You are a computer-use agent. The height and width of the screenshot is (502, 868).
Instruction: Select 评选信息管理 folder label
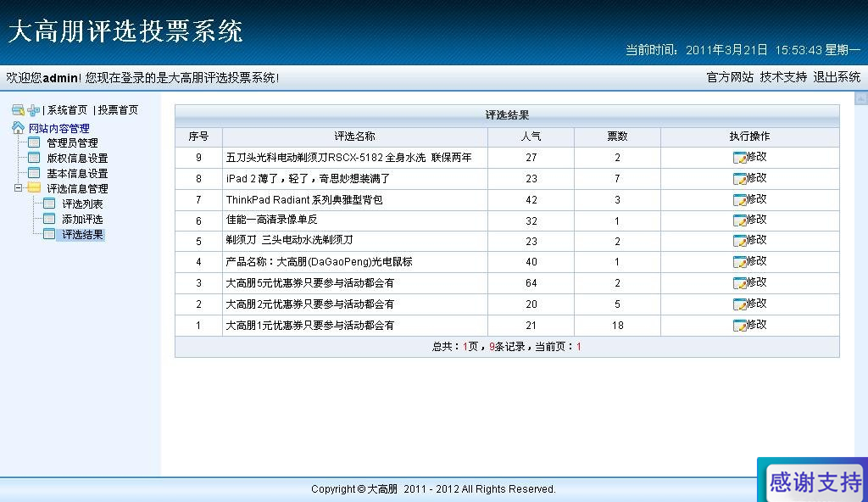[77, 189]
